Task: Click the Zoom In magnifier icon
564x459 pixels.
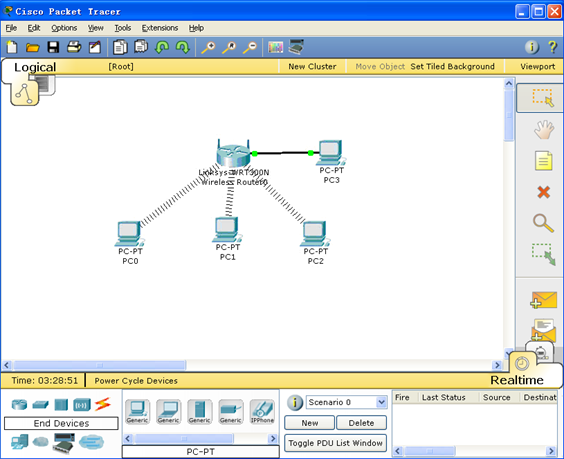Action: point(208,47)
